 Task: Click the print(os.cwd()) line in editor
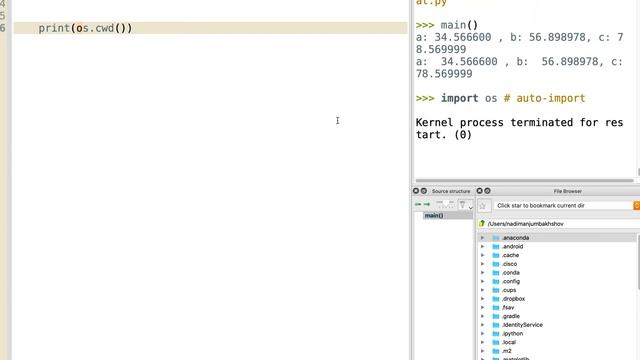coord(211,28)
